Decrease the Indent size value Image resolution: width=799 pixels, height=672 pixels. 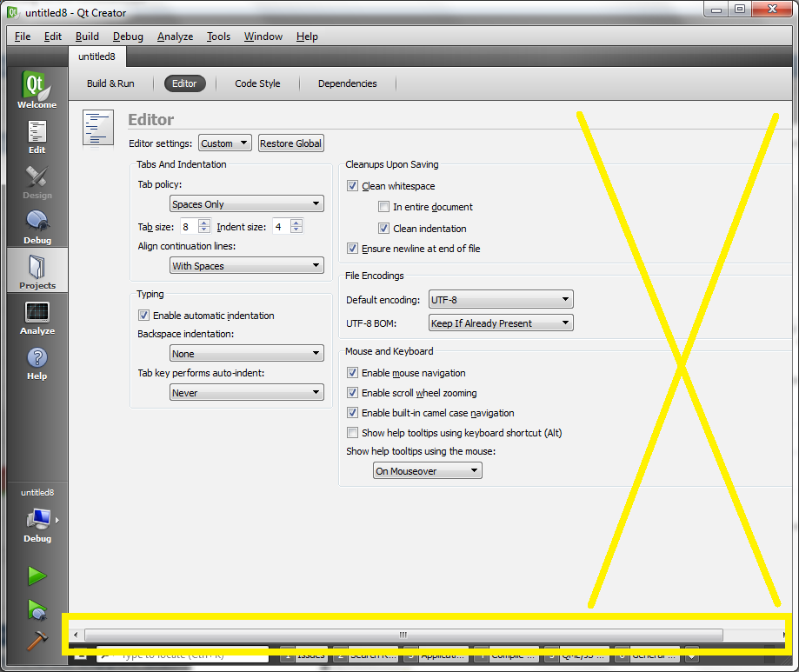(x=296, y=230)
